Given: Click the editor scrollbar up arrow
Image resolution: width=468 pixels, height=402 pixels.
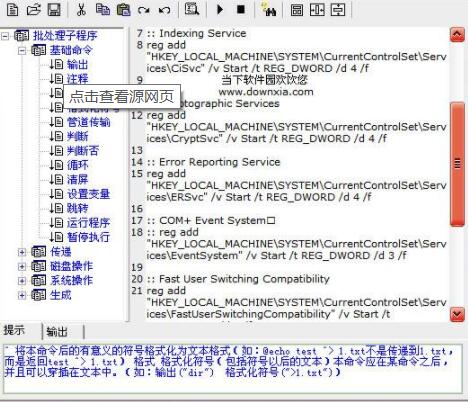Looking at the screenshot, I should click(457, 35).
